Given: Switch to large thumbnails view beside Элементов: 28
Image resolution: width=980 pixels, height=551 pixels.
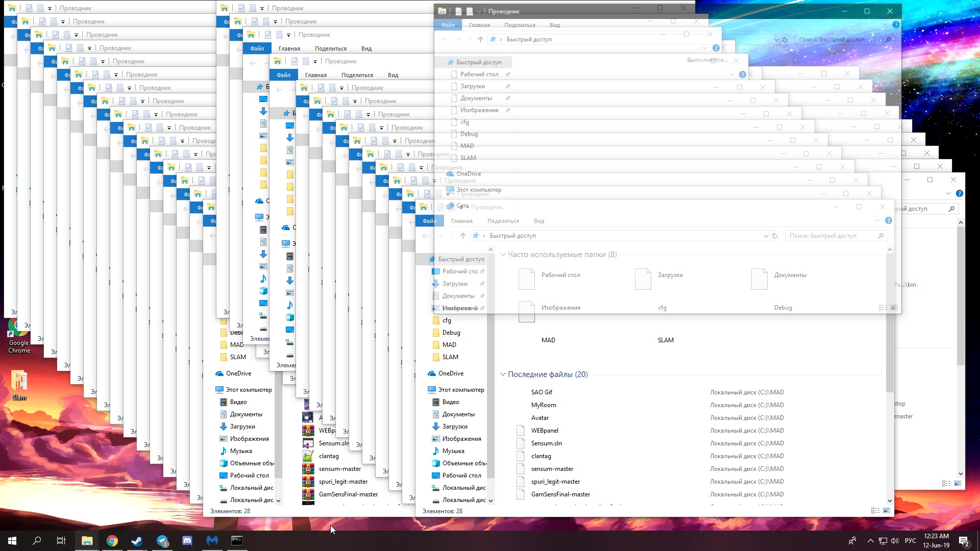Looking at the screenshot, I should click(x=887, y=511).
